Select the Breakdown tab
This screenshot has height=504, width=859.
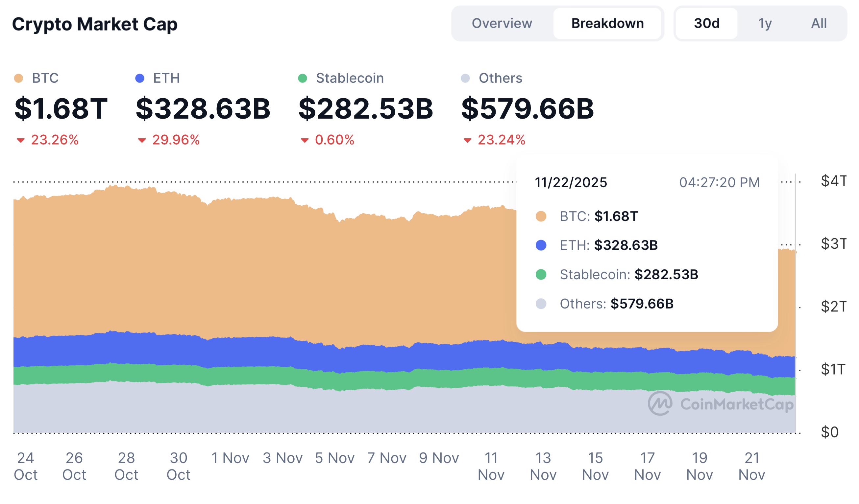607,24
